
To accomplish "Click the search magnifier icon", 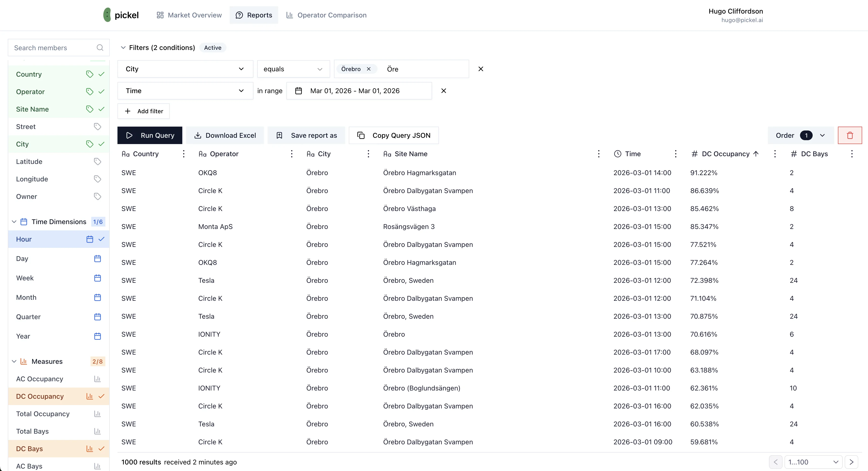I will pyautogui.click(x=100, y=48).
